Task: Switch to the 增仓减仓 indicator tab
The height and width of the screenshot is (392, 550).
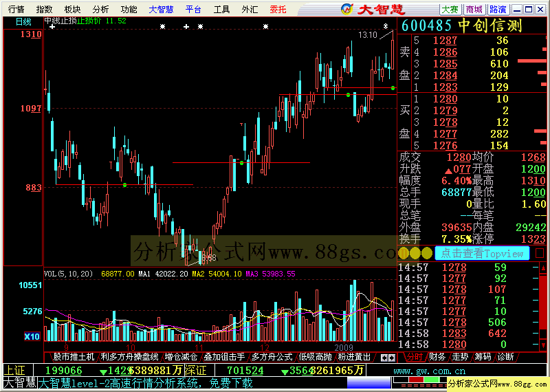Action: tap(181, 357)
